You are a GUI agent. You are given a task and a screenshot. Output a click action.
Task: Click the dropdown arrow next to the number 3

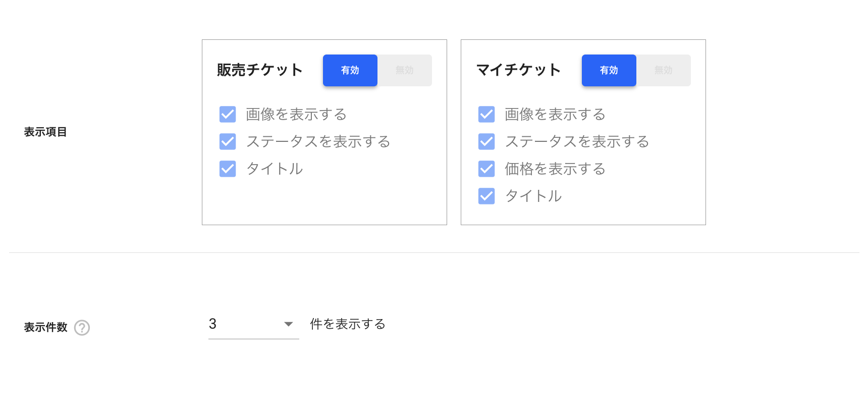[x=289, y=324]
